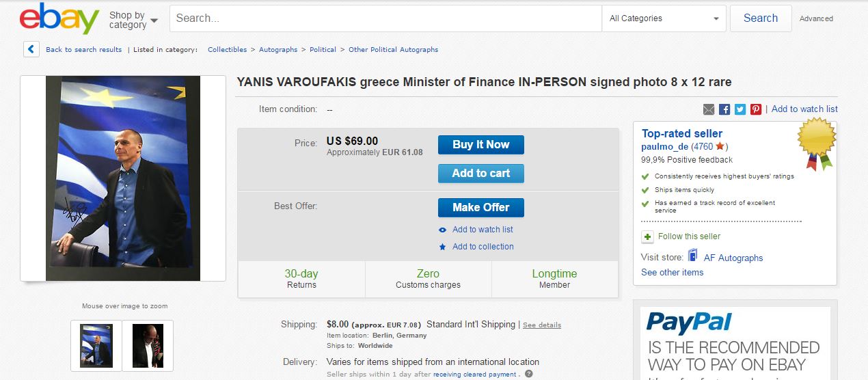Click the help icon beside cleared payment

pyautogui.click(x=528, y=374)
